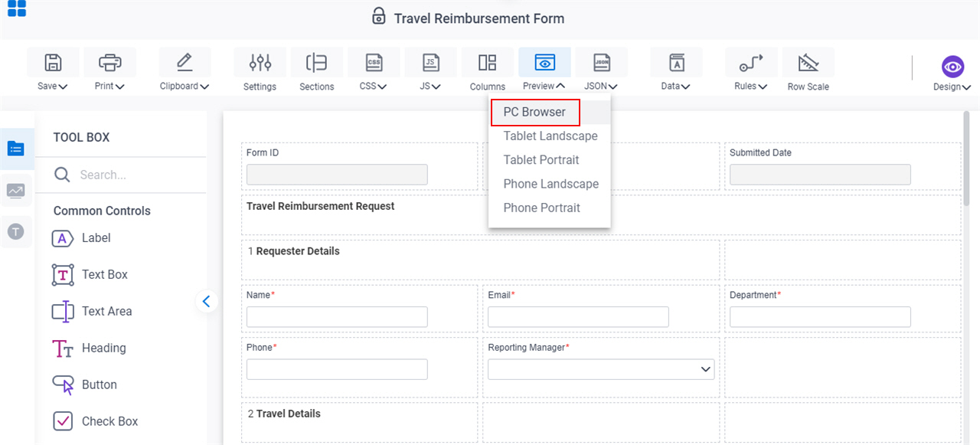
Task: Open the Columns layout icon
Action: (x=488, y=63)
